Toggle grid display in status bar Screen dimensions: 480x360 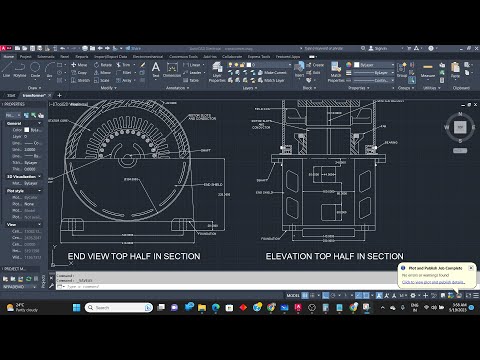tap(305, 295)
